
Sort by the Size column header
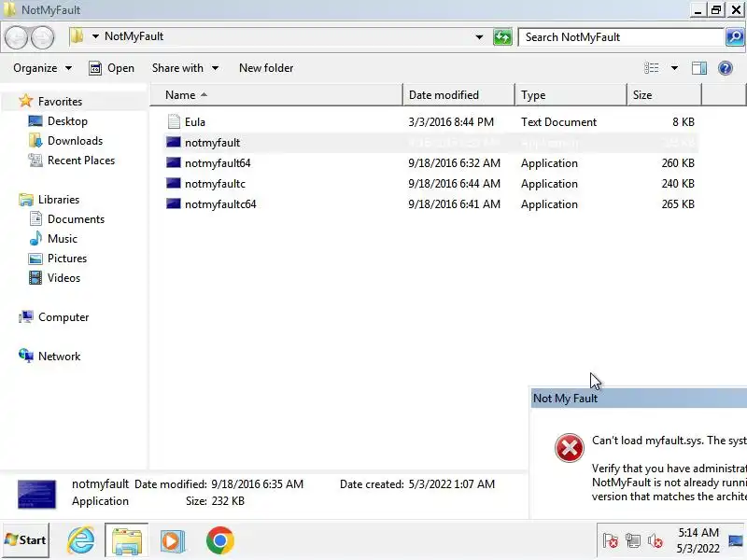664,95
